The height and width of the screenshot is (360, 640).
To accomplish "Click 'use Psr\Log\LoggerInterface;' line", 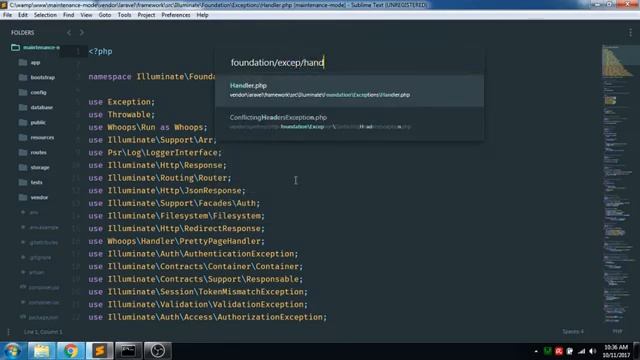I will [x=155, y=153].
